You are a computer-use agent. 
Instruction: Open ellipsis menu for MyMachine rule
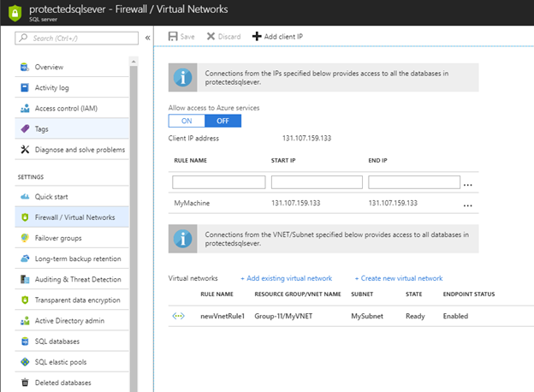[x=467, y=205]
